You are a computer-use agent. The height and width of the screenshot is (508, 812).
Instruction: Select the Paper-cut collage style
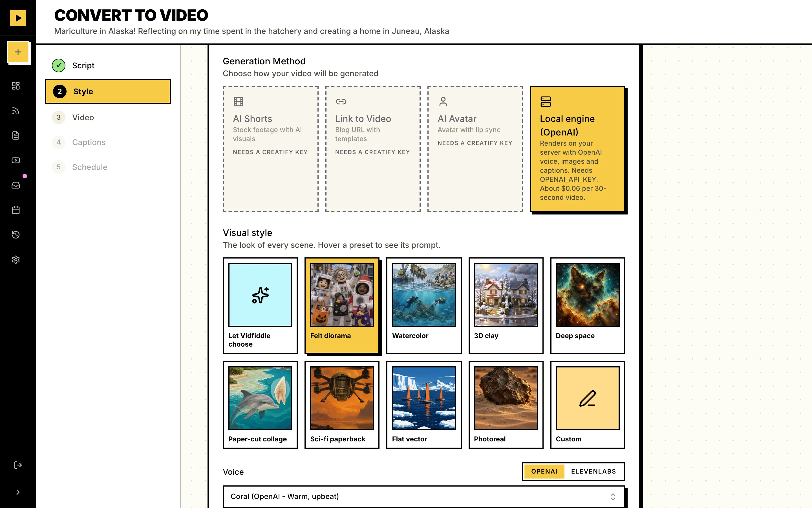pyautogui.click(x=260, y=404)
